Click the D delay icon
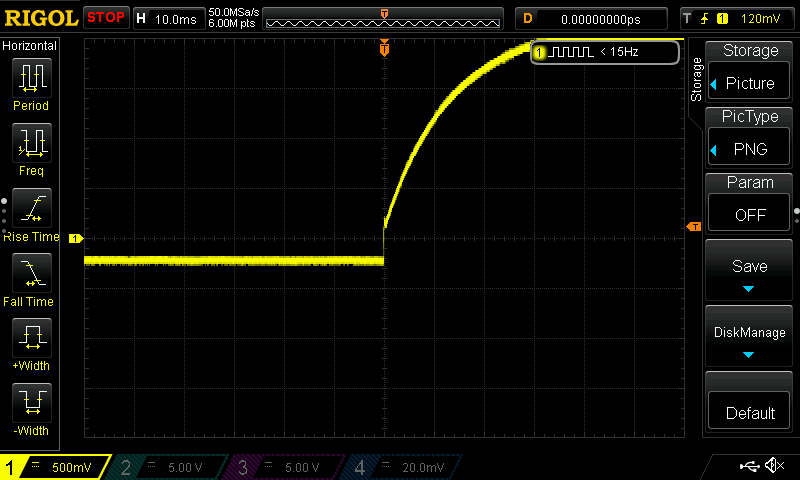 (x=528, y=19)
